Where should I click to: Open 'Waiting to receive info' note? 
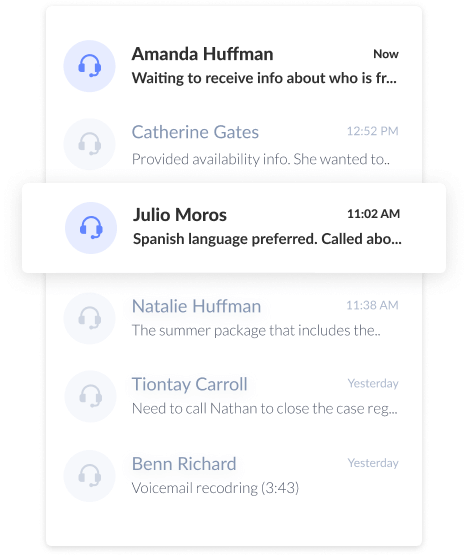(264, 78)
